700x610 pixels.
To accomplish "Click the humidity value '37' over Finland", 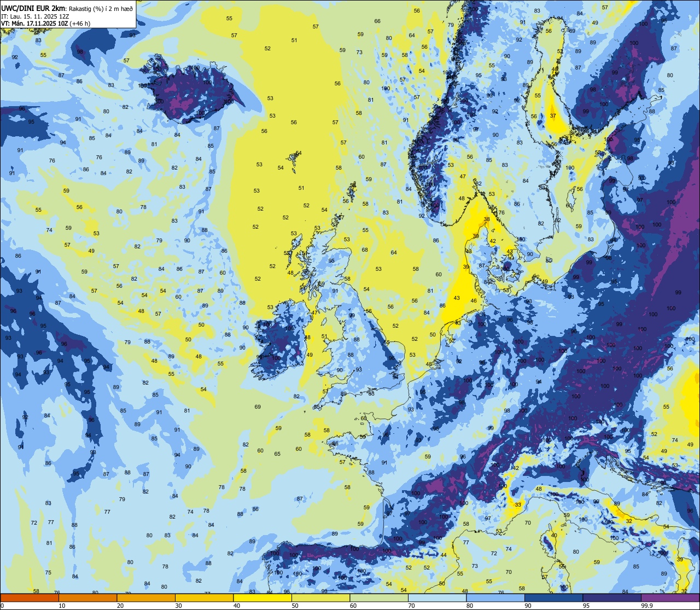I will (553, 115).
